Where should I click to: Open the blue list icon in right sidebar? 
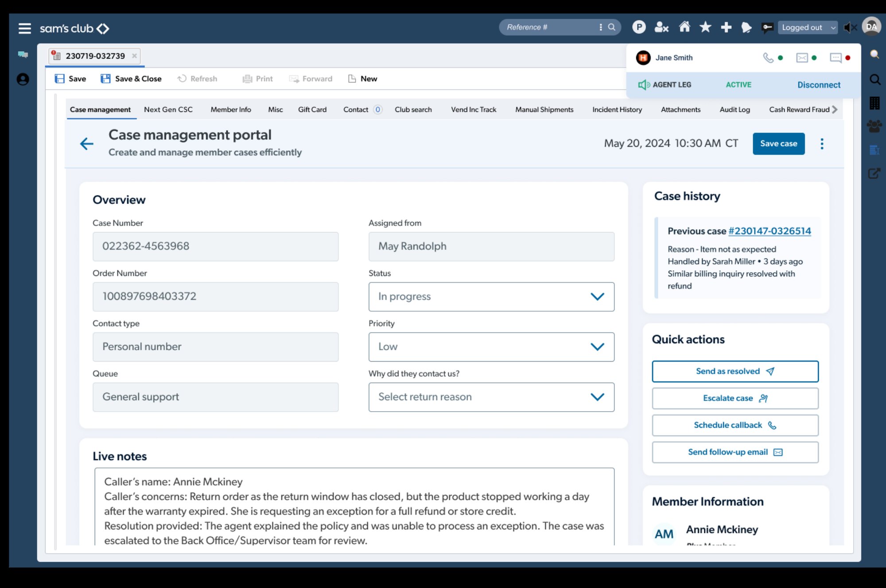(874, 150)
